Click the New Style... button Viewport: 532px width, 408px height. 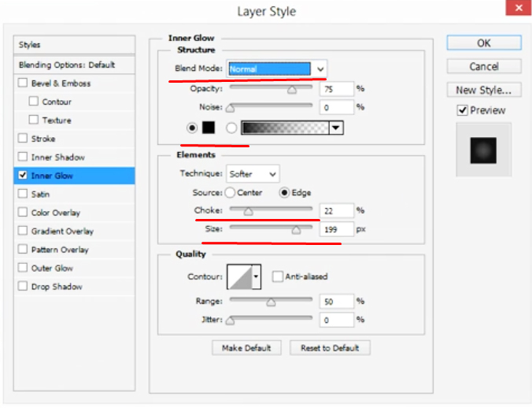pyautogui.click(x=484, y=90)
